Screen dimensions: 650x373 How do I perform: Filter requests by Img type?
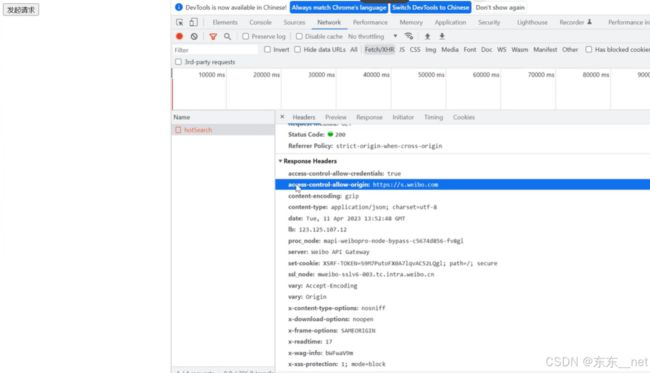coord(431,49)
